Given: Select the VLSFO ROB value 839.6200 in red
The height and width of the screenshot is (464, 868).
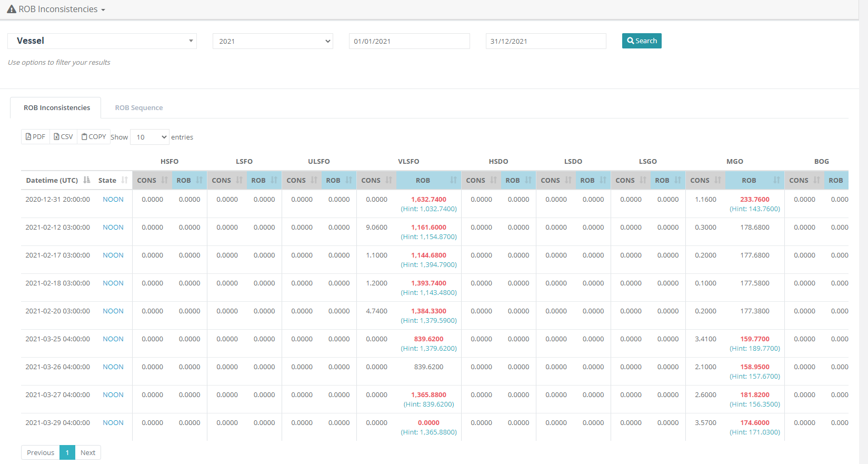Looking at the screenshot, I should pyautogui.click(x=428, y=339).
